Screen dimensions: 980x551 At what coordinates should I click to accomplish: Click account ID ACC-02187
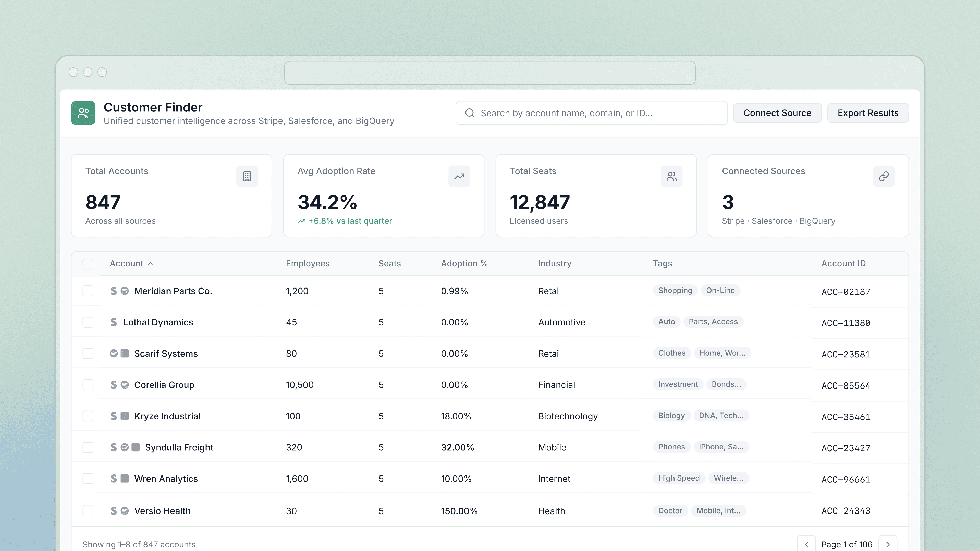coord(846,292)
